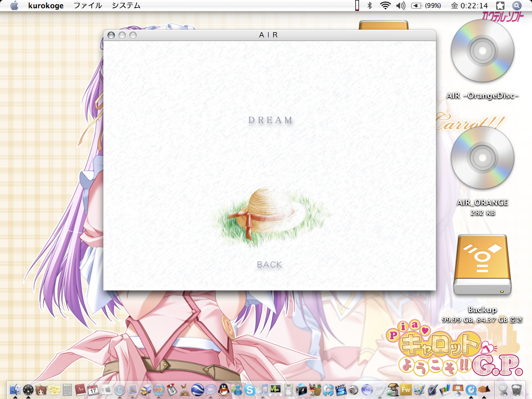
Task: Open Google Earth from the Dock
Action: pos(197,390)
